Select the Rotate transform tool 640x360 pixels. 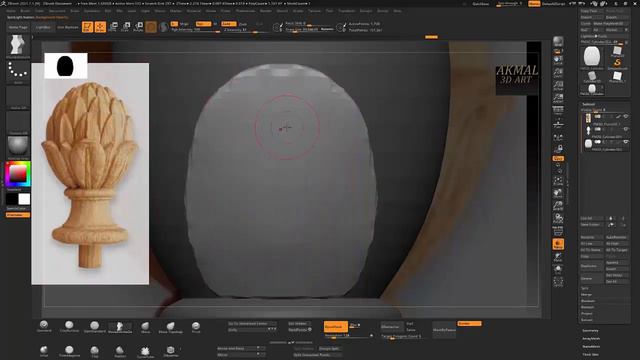(x=138, y=27)
